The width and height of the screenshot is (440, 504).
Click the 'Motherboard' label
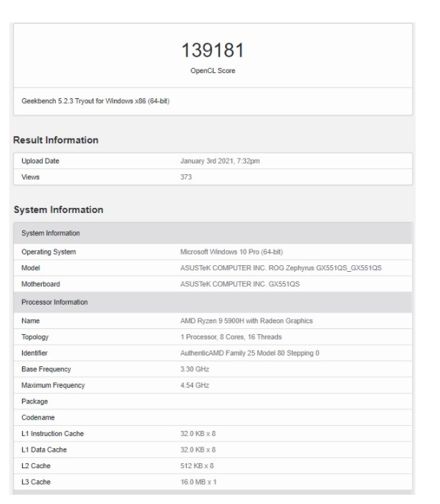tap(41, 284)
